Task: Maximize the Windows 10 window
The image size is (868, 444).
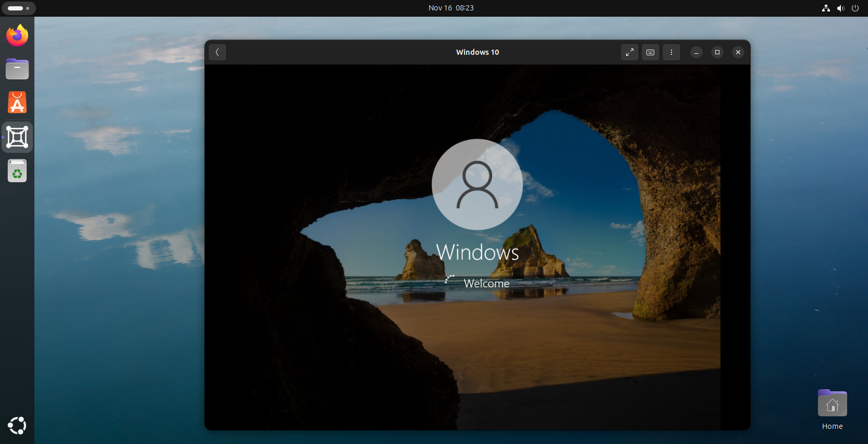Action: click(717, 52)
